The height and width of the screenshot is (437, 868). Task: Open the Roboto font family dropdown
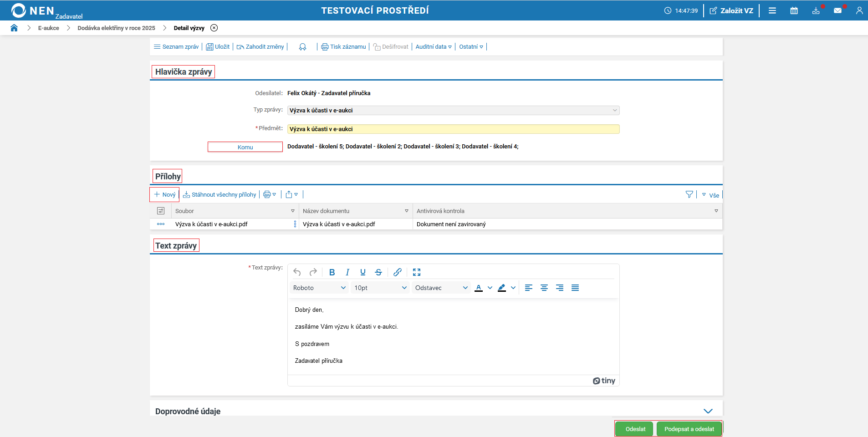coord(319,288)
